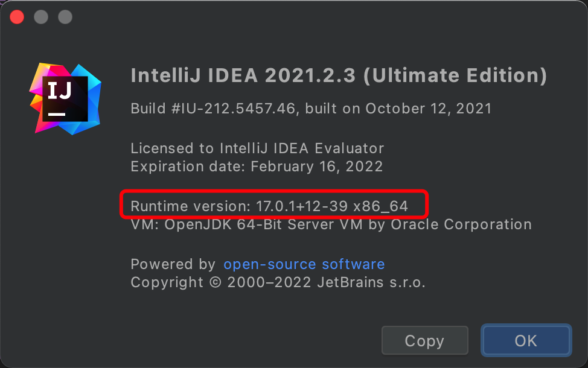
Task: Click the Runtime version line
Action: pyautogui.click(x=269, y=206)
